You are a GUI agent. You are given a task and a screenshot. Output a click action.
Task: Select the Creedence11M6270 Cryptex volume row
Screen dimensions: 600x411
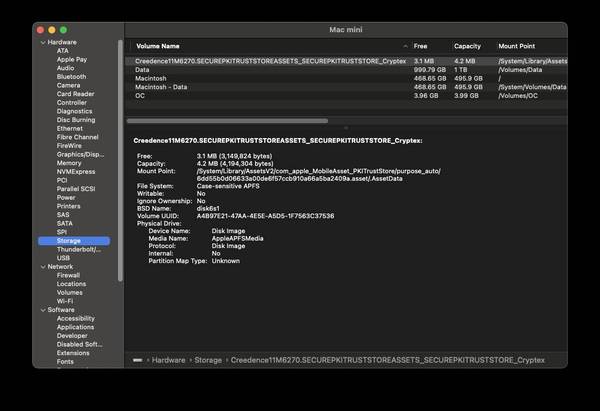coord(346,61)
